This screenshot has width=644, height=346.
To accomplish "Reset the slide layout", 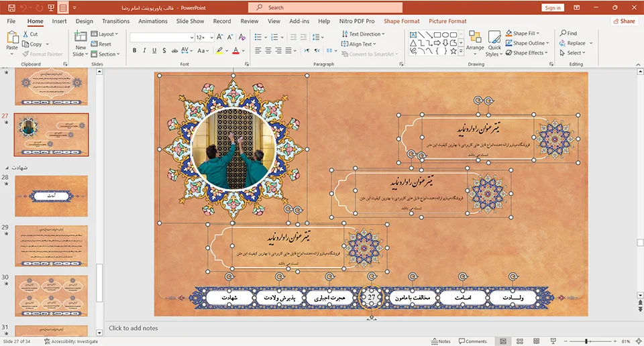I will [x=101, y=44].
